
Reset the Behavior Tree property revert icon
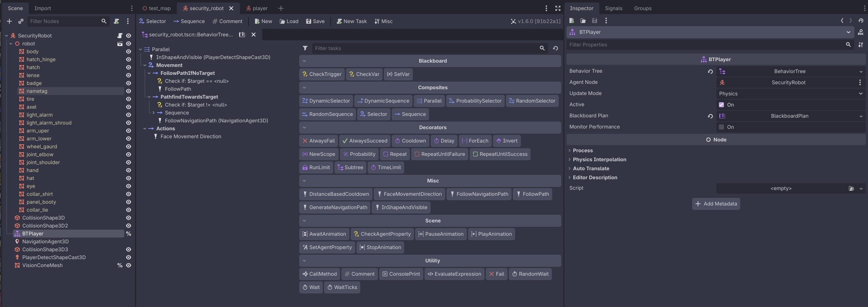(710, 71)
